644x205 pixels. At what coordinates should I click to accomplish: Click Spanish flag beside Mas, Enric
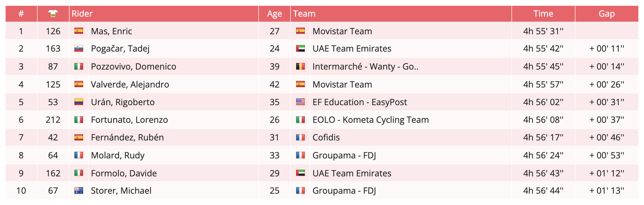(x=79, y=31)
